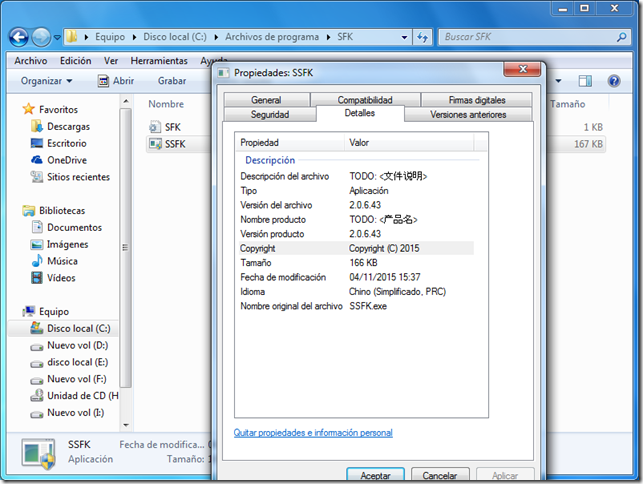Image resolution: width=643 pixels, height=484 pixels.
Task: Switch to the Seguridad tab
Action: click(x=270, y=114)
